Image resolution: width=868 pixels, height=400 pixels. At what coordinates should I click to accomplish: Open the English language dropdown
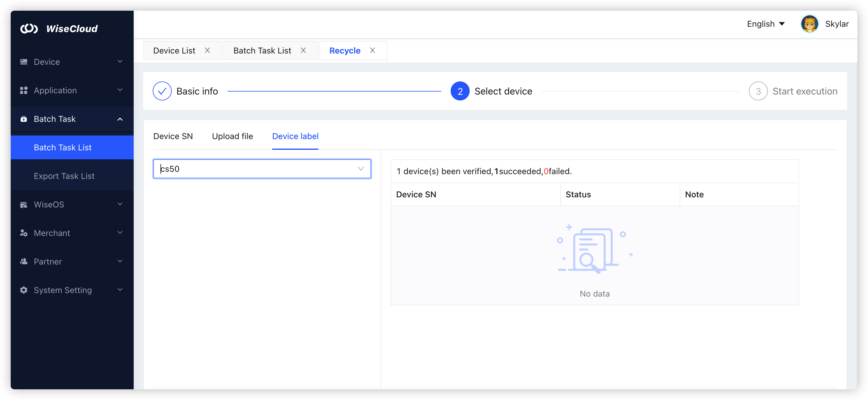[x=766, y=24]
